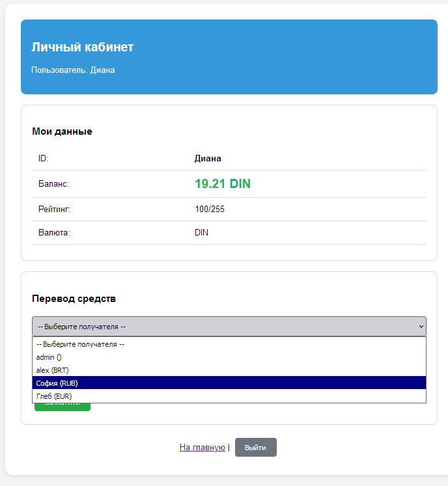The width and height of the screenshot is (448, 486).
Task: Choose Глеб (EUR) as transfer recipient
Action: [54, 396]
